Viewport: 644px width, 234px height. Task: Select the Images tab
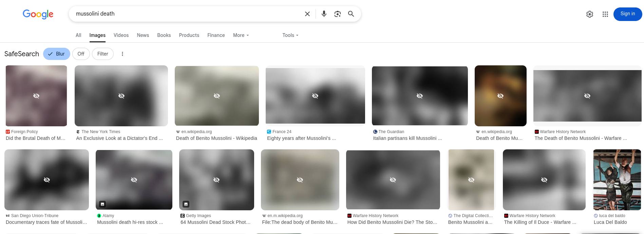point(97,35)
